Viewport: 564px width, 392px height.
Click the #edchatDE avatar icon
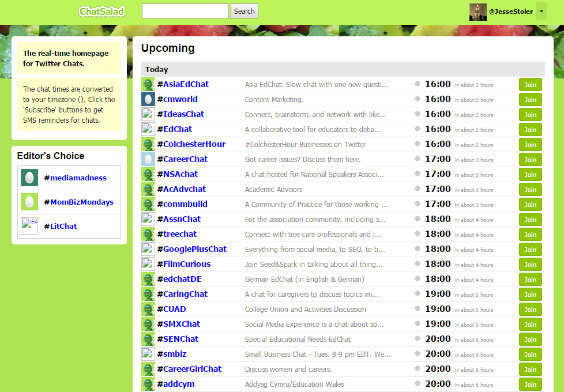tap(148, 280)
